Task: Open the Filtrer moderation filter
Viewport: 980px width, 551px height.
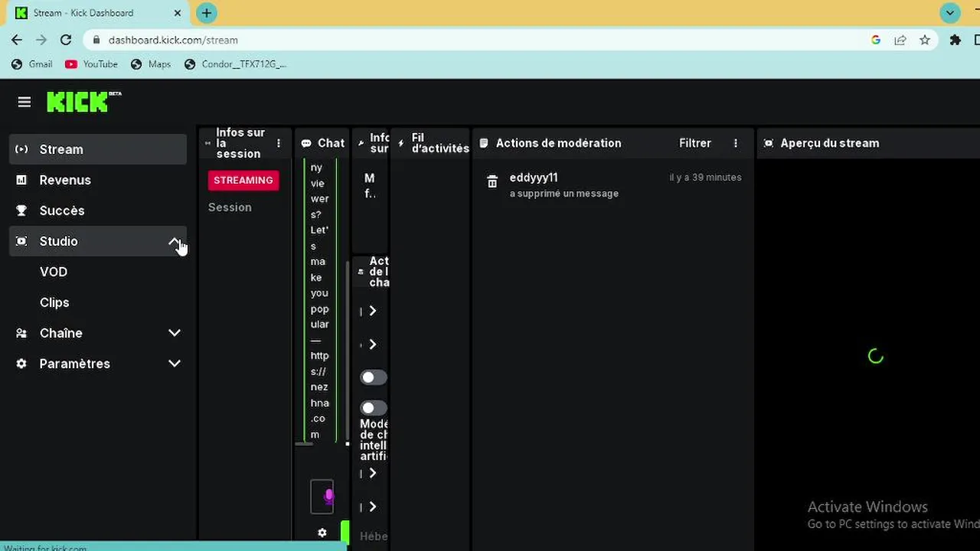Action: tap(695, 143)
